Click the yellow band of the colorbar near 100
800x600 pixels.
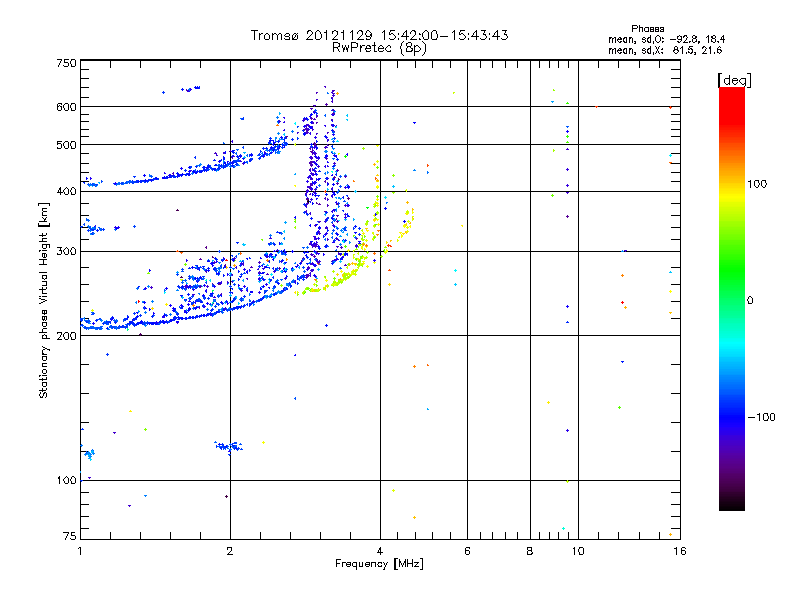(732, 191)
